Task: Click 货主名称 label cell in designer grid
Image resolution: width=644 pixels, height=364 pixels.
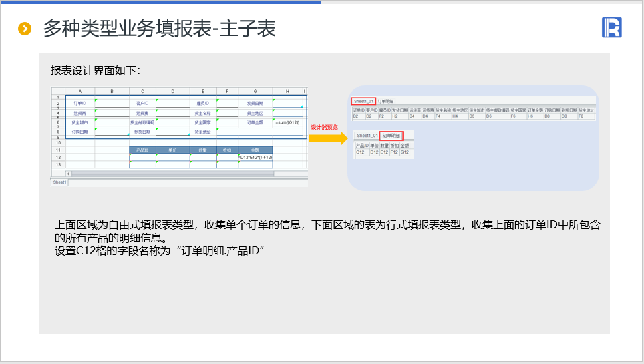Action: (x=203, y=113)
